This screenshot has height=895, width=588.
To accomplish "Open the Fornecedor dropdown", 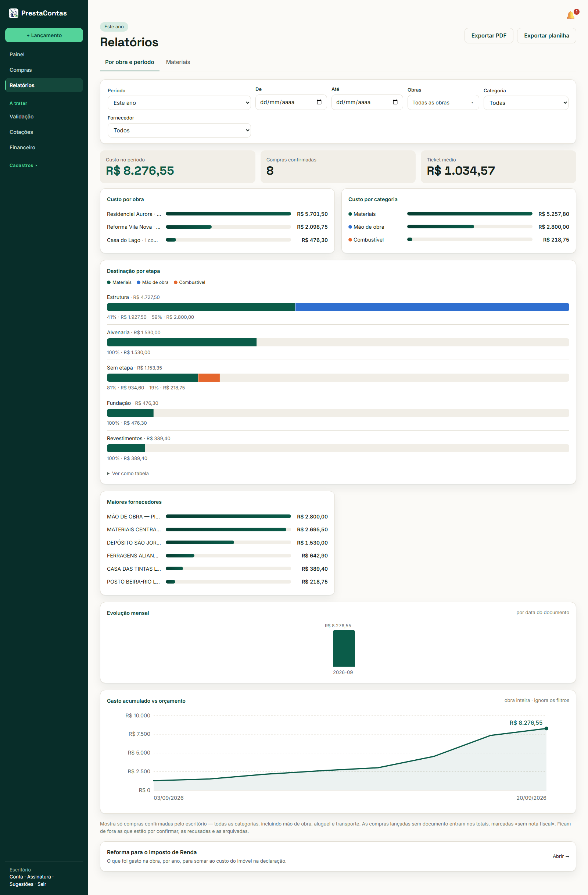I will click(179, 130).
